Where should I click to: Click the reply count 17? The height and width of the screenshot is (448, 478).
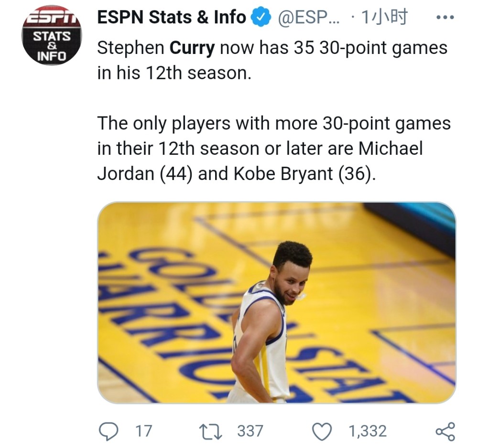pos(143,431)
